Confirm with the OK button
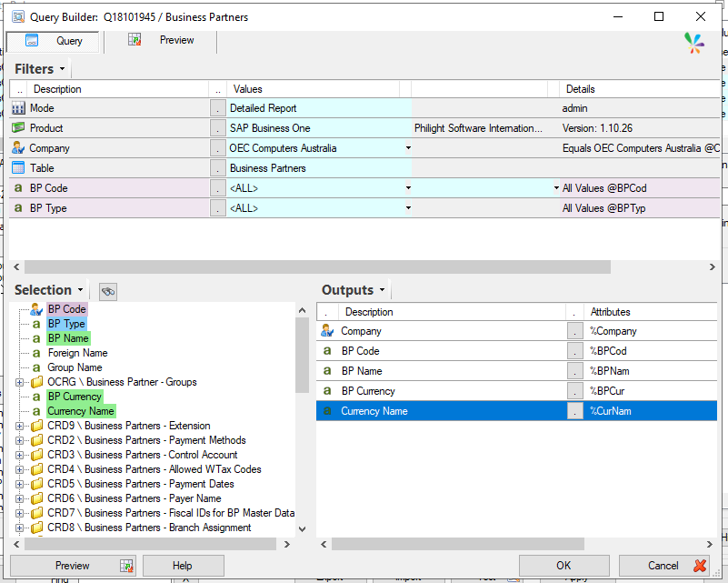The height and width of the screenshot is (583, 728). (x=563, y=566)
